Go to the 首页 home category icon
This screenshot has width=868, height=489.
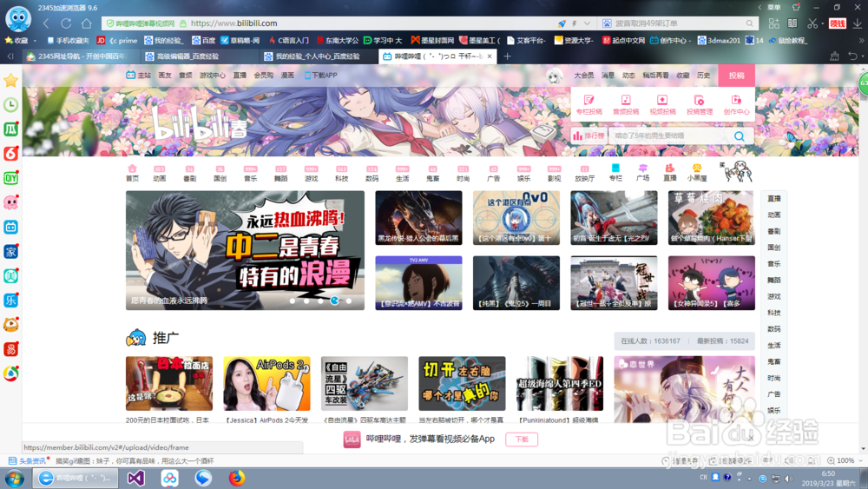point(132,173)
